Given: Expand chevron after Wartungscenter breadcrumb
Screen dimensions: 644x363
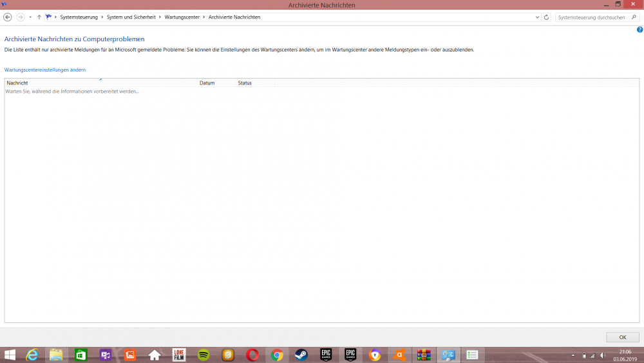Looking at the screenshot, I should pyautogui.click(x=204, y=17).
